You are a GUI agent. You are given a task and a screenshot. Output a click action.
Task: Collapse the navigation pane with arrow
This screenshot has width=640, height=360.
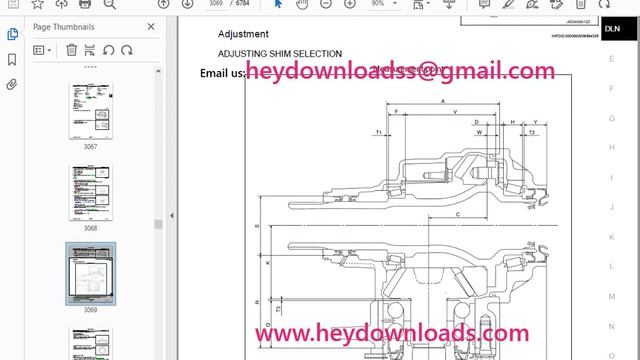(x=172, y=215)
